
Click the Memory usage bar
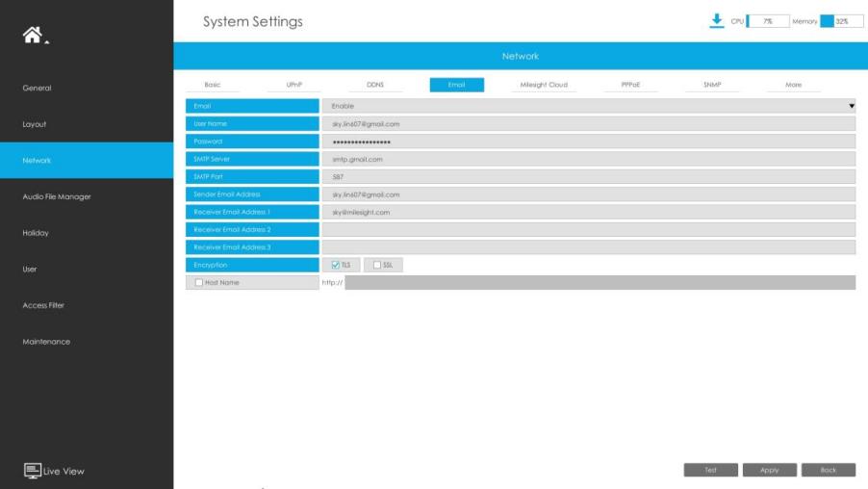841,21
